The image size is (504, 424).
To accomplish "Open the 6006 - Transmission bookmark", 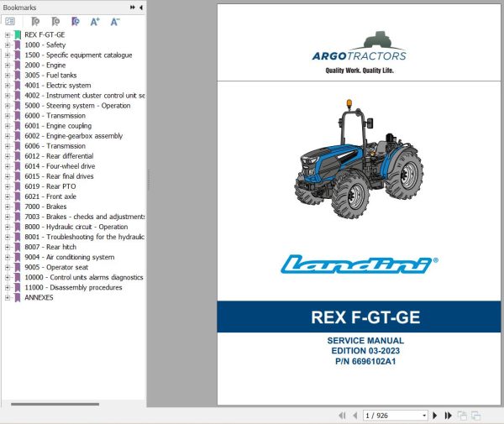I will point(55,146).
